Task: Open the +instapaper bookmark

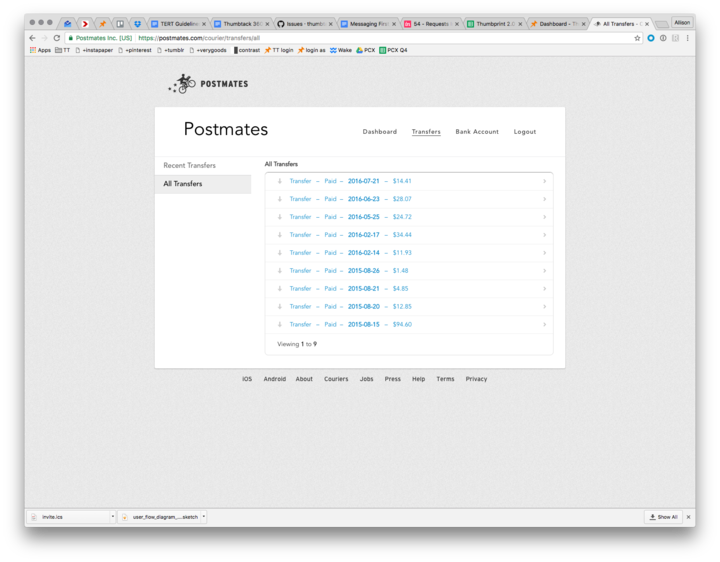Action: point(94,50)
